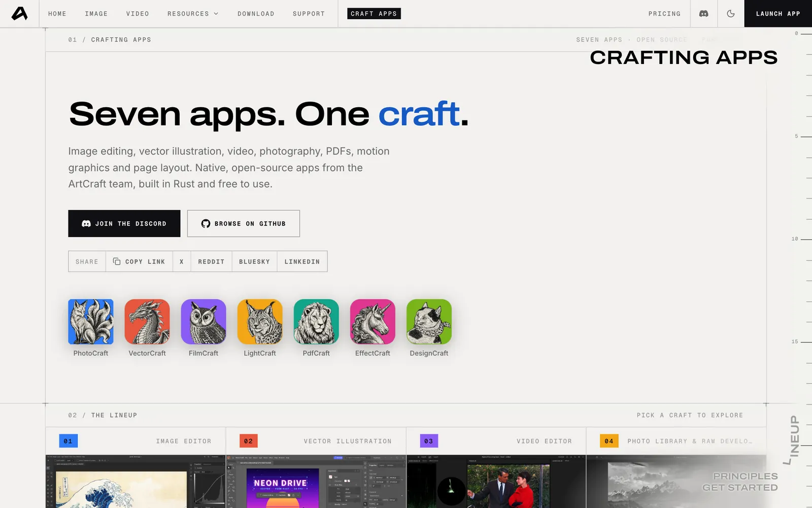Viewport: 812px width, 508px height.
Task: Open the VectorCraft dragon app icon
Action: (x=147, y=322)
